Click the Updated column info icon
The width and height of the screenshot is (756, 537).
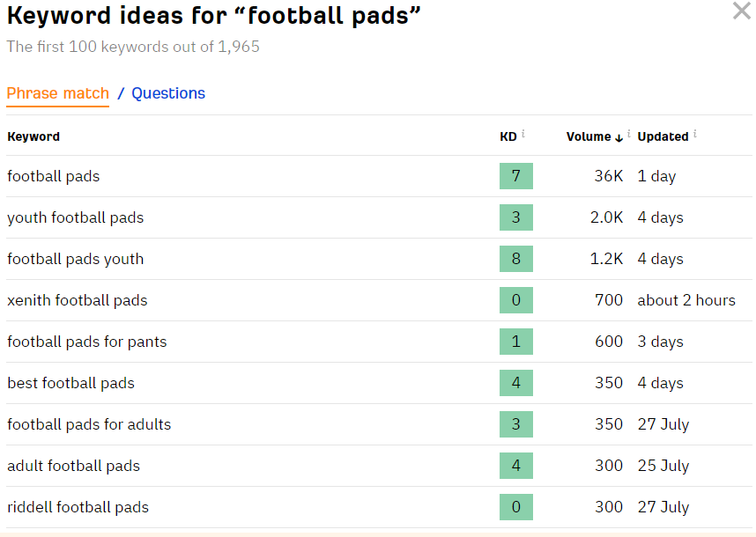695,134
